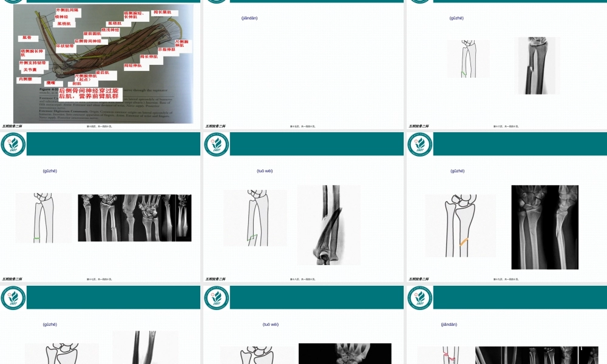
Task: Click the logo on the middle-row (tuō wèi) slide
Action: pos(216,145)
